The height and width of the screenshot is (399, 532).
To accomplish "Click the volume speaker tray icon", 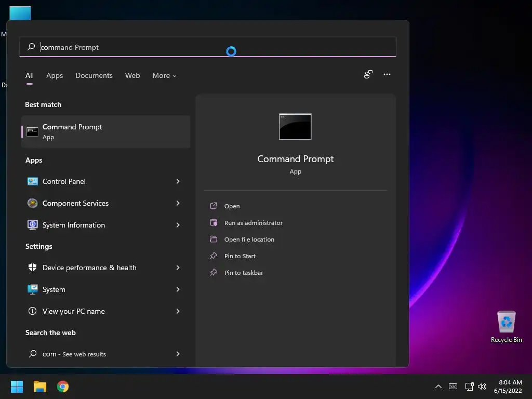I will tap(482, 387).
